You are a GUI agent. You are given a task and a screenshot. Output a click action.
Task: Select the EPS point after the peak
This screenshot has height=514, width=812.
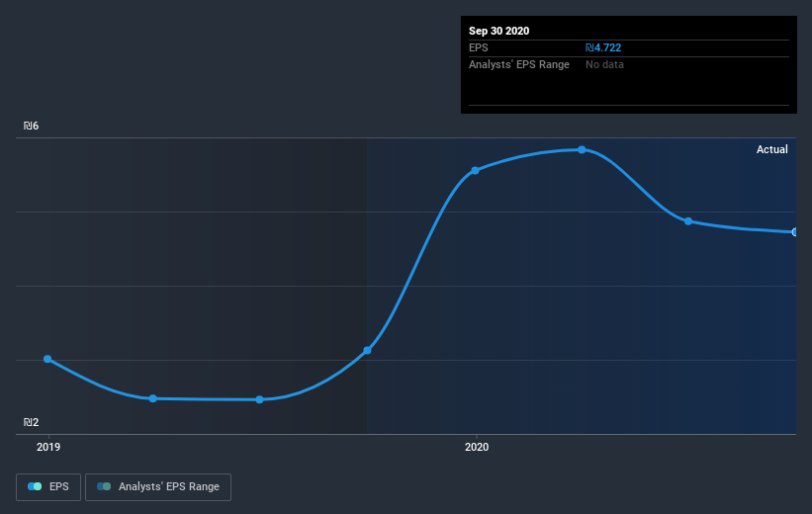tap(688, 221)
